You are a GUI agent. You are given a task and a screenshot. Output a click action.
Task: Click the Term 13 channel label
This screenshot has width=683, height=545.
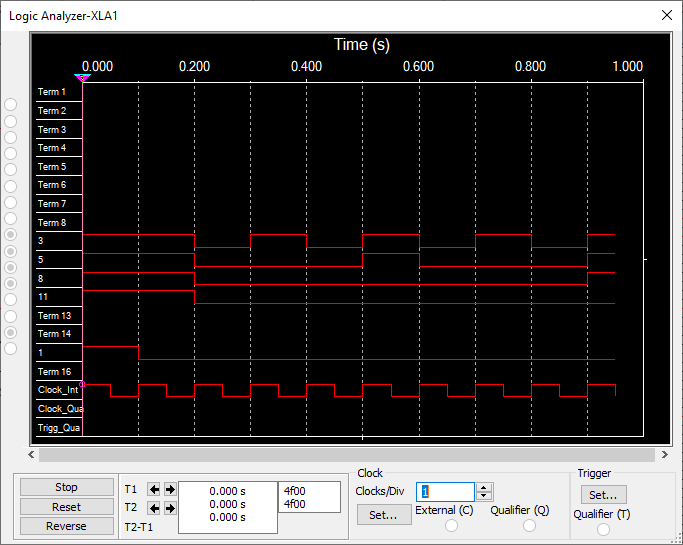(54, 315)
